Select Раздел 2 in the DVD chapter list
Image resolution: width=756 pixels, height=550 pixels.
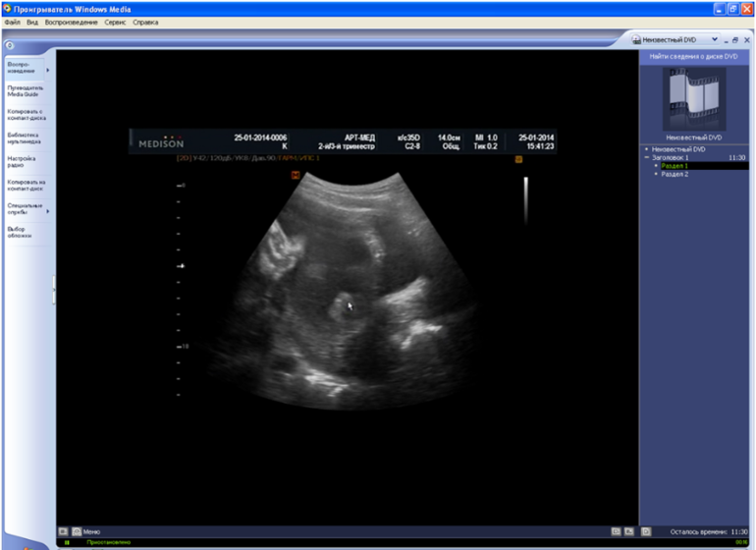675,174
